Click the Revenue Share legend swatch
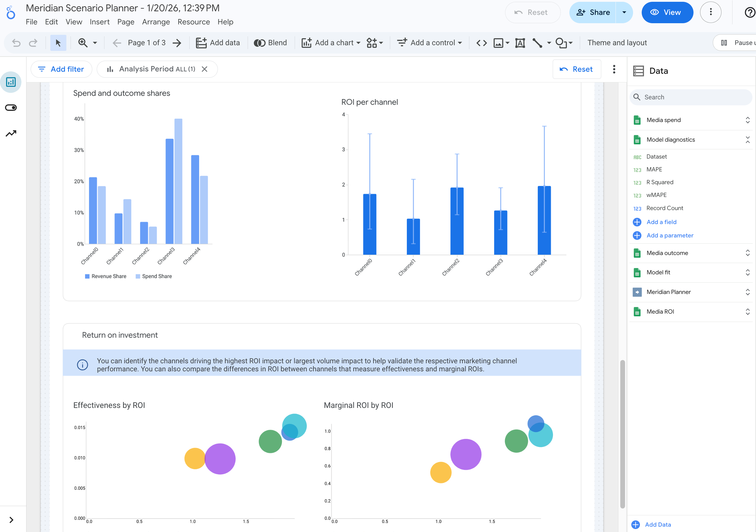756x532 pixels. coord(87,276)
